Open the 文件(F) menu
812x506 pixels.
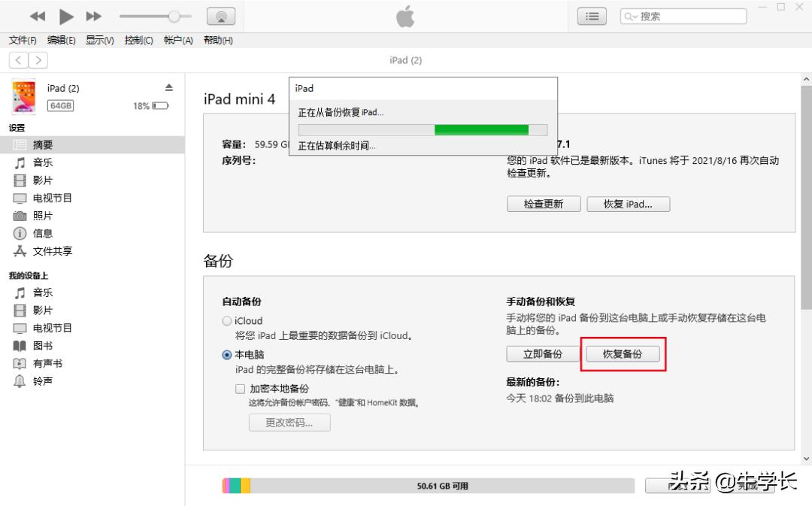(x=21, y=40)
